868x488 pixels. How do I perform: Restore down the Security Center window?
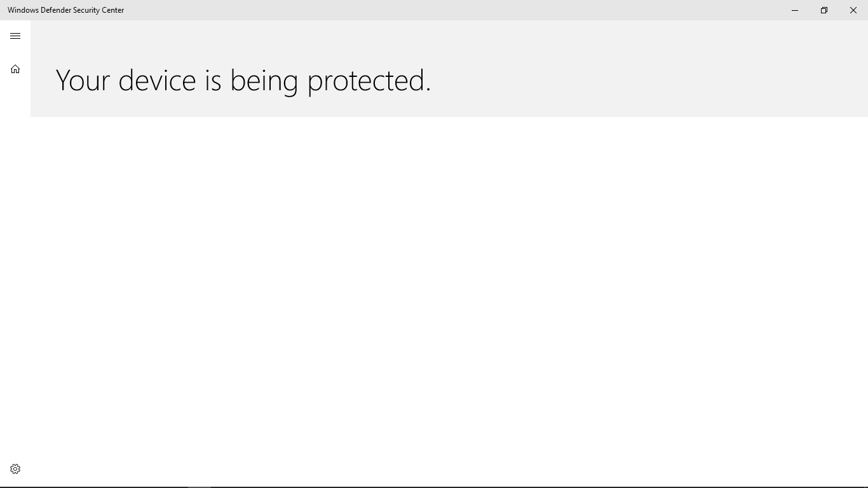click(824, 10)
